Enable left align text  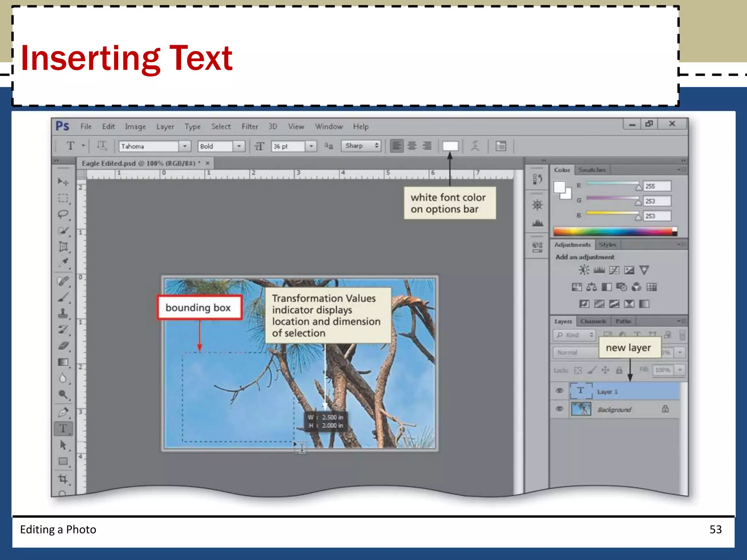397,146
